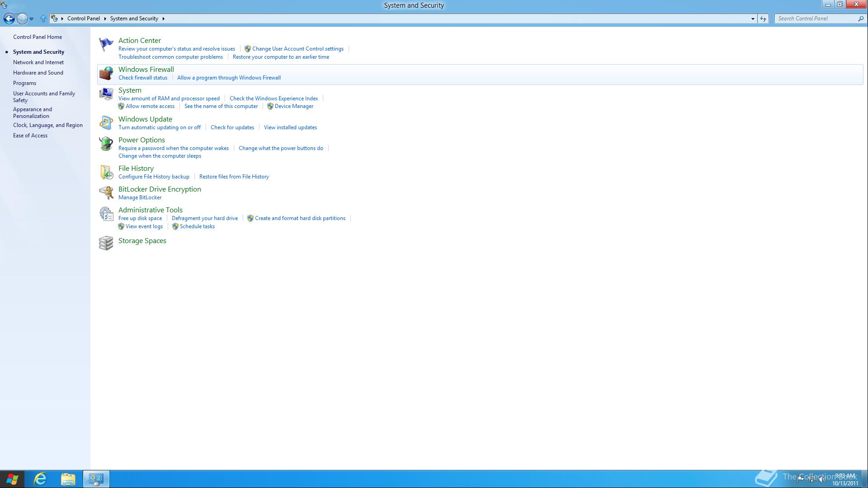Click Defragment your hard drive
Image resolution: width=868 pixels, height=488 pixels.
205,218
